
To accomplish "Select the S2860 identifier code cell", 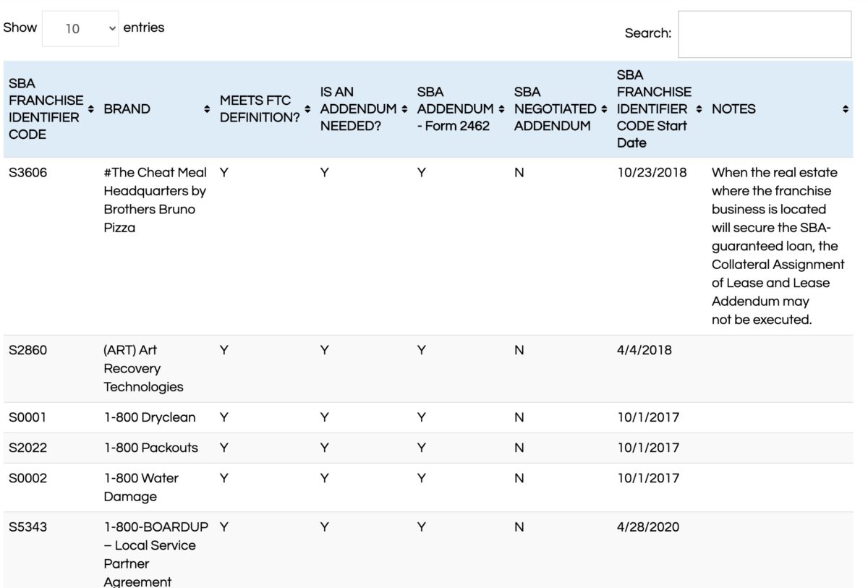I will point(27,350).
